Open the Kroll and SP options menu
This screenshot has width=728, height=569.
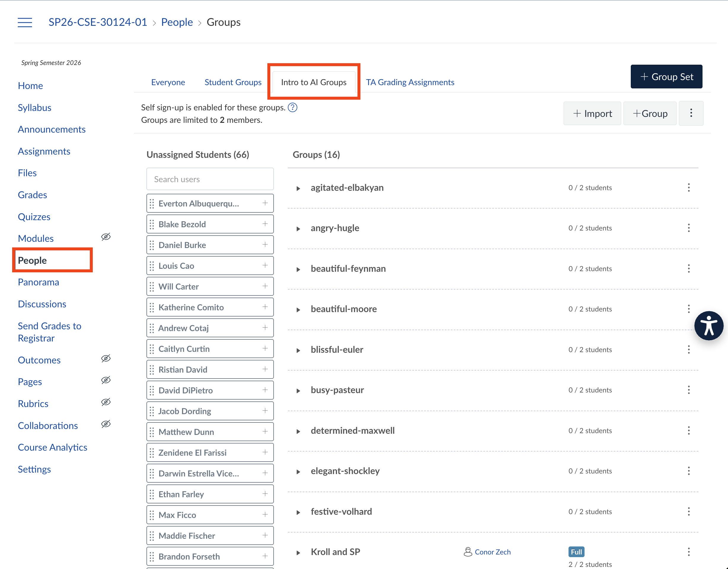pos(689,552)
